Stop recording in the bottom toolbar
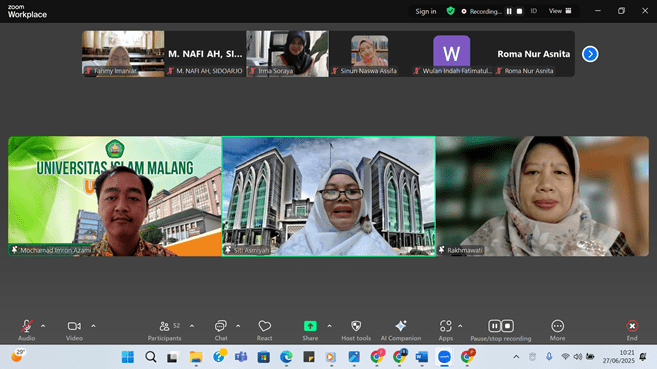Screen dimensions: 657x369 coord(507,326)
